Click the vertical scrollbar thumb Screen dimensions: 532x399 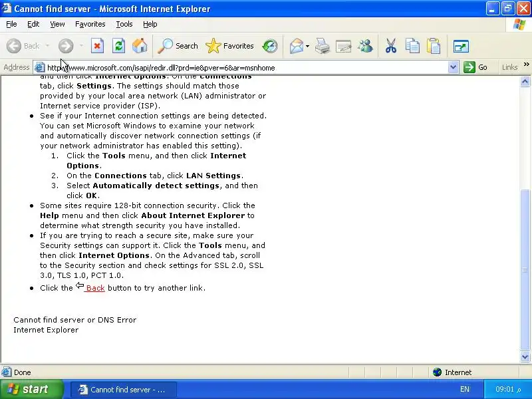525,270
